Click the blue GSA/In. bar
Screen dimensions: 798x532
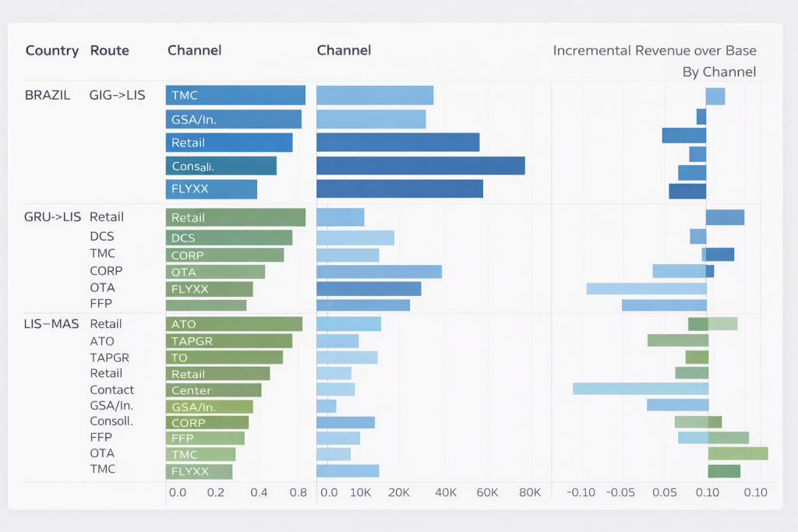pos(233,119)
